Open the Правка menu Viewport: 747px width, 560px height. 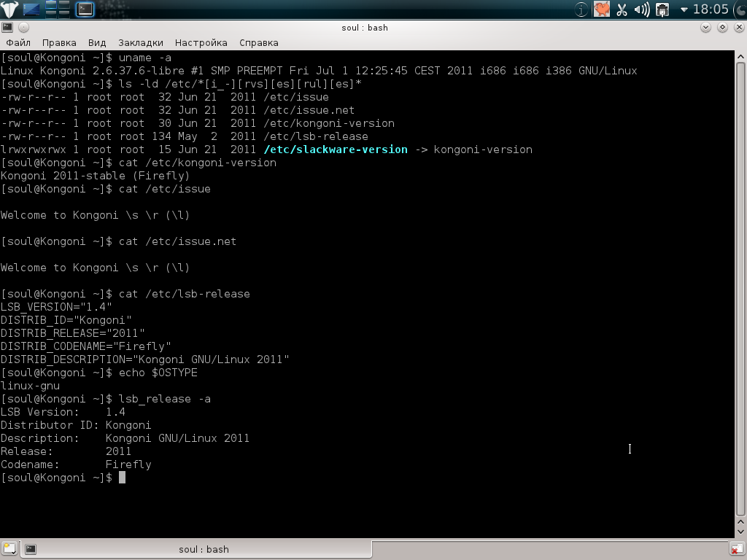tap(59, 43)
